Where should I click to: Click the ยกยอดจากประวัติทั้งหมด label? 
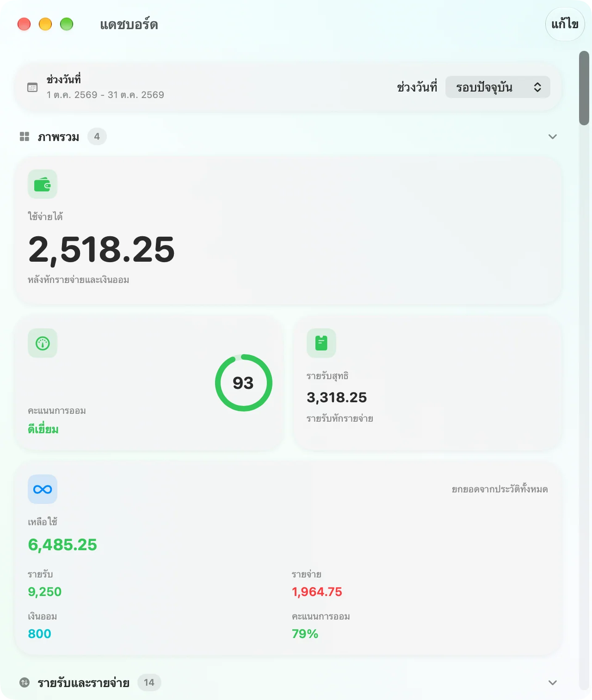click(500, 489)
